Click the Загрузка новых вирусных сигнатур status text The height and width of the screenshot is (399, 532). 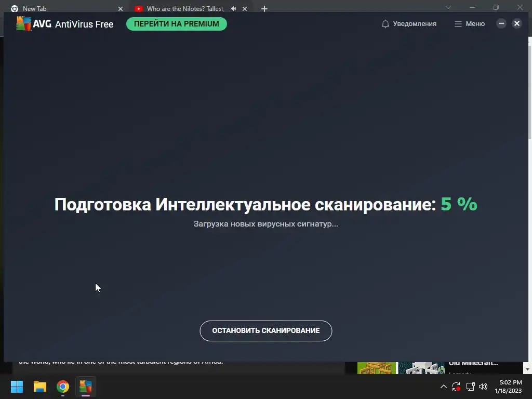[x=265, y=224]
